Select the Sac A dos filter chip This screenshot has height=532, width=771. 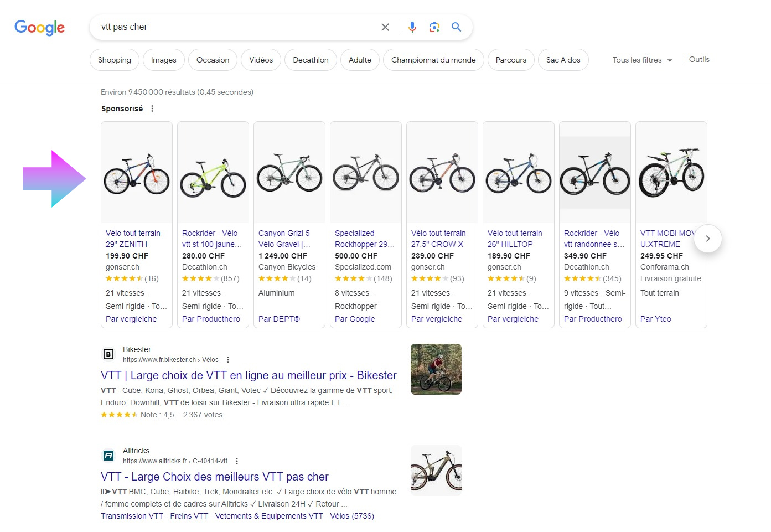coord(563,60)
